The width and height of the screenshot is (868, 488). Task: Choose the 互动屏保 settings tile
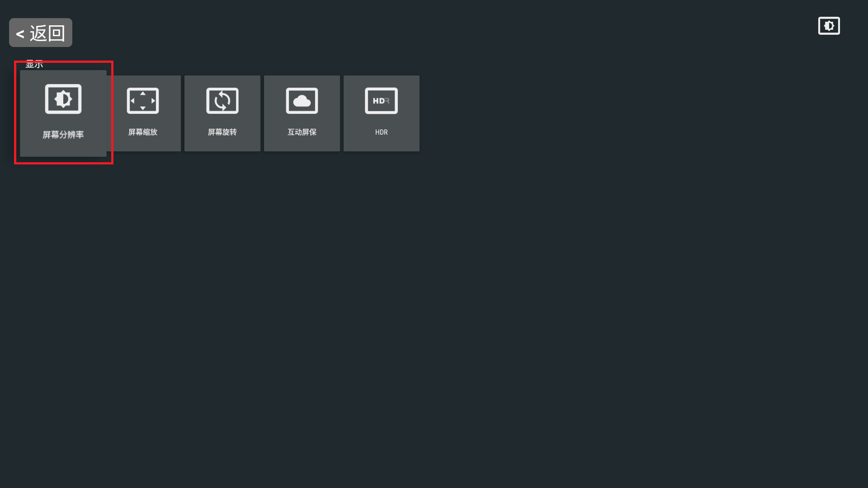click(x=302, y=113)
